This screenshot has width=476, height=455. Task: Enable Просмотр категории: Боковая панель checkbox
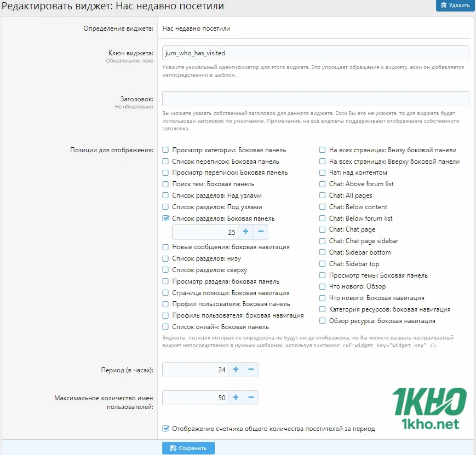coord(165,150)
